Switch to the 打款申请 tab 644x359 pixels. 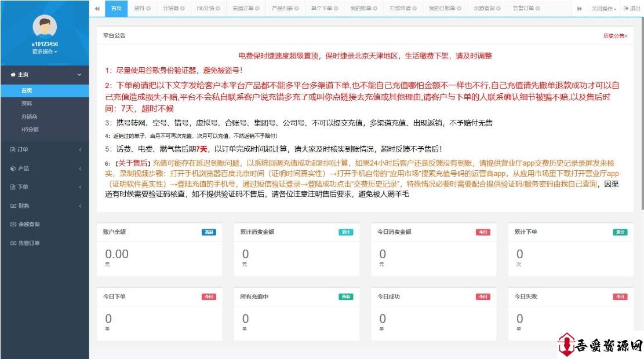400,8
